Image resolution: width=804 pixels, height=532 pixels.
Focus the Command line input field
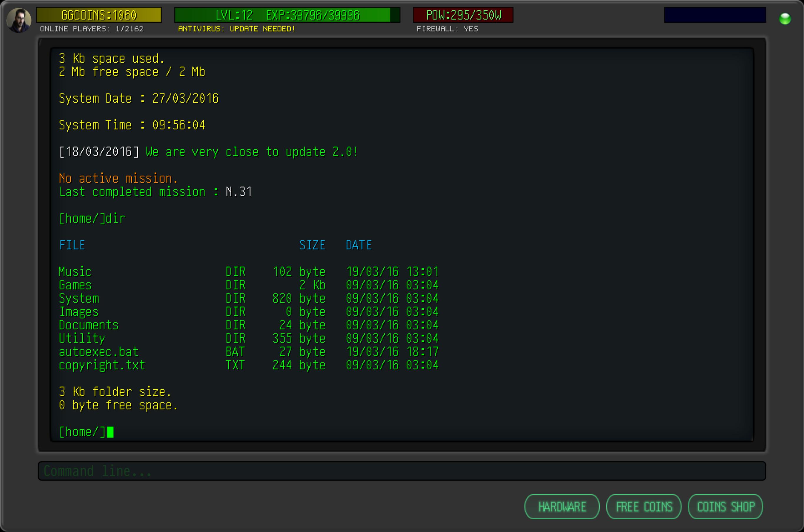point(402,471)
